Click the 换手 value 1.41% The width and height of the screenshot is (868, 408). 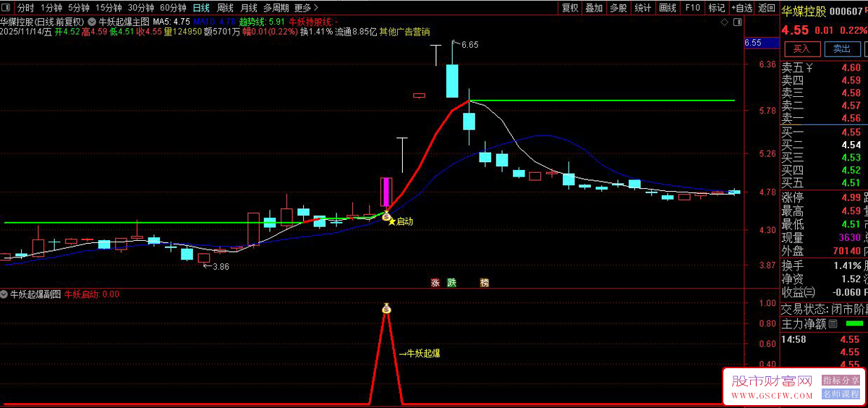coord(847,265)
